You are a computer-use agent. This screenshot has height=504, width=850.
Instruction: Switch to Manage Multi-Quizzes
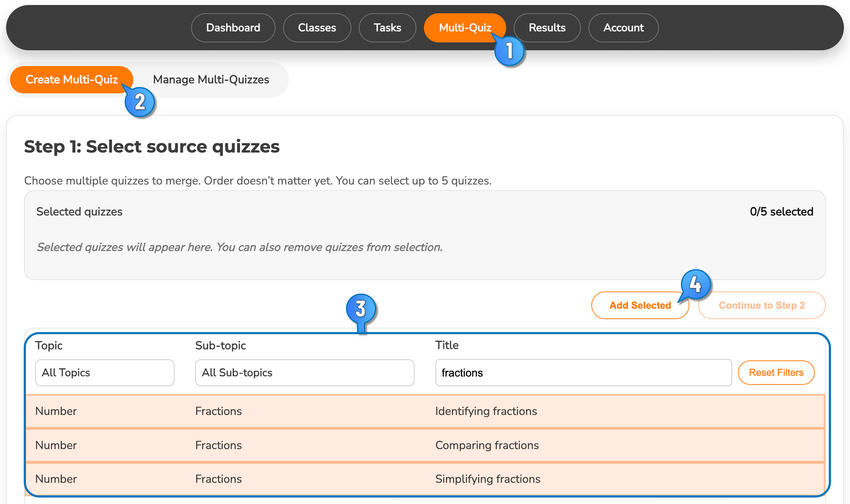211,79
